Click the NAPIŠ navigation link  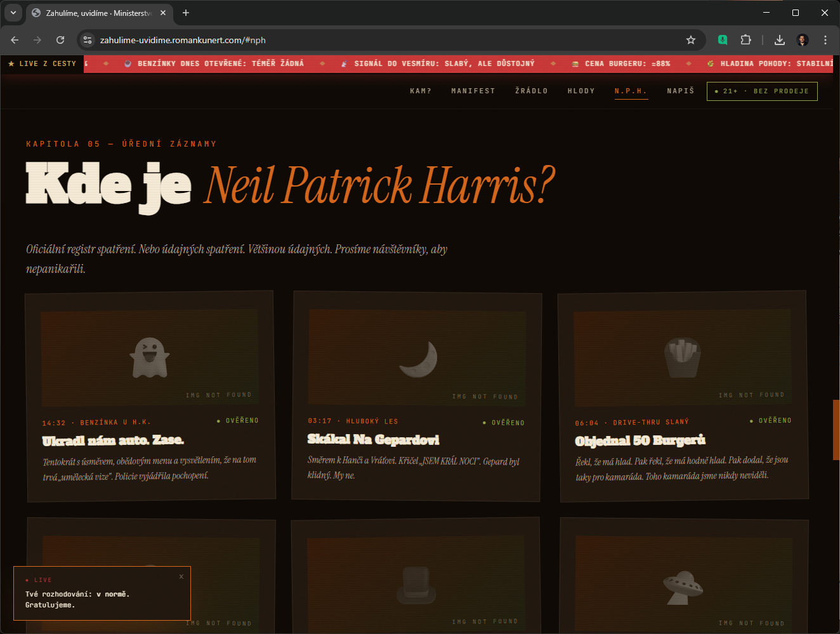680,91
